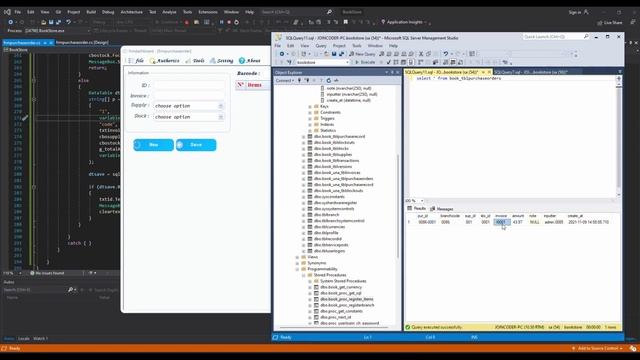The height and width of the screenshot is (360, 640).
Task: Click the Visual Studio search magnifier icon
Action: tap(329, 12)
